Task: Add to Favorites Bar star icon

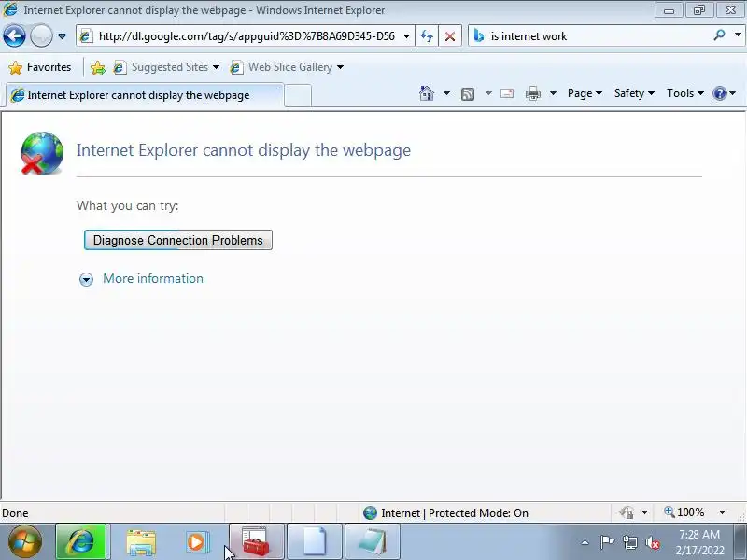Action: coord(98,67)
